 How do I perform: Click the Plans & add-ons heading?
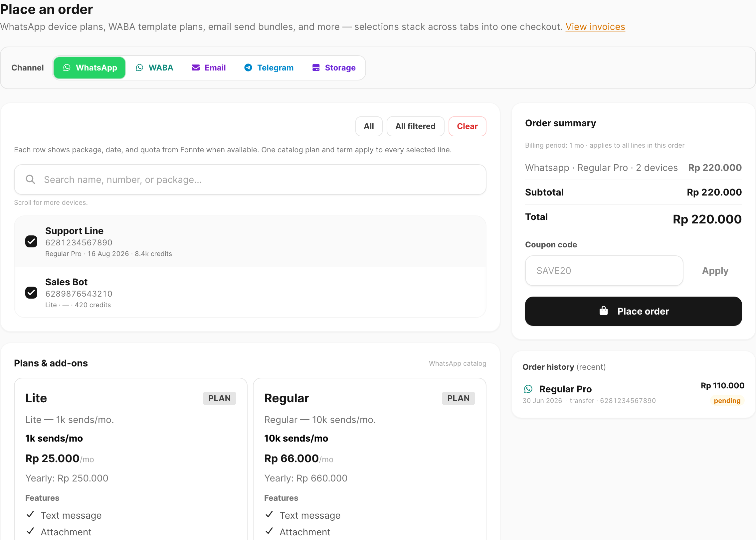click(x=51, y=363)
